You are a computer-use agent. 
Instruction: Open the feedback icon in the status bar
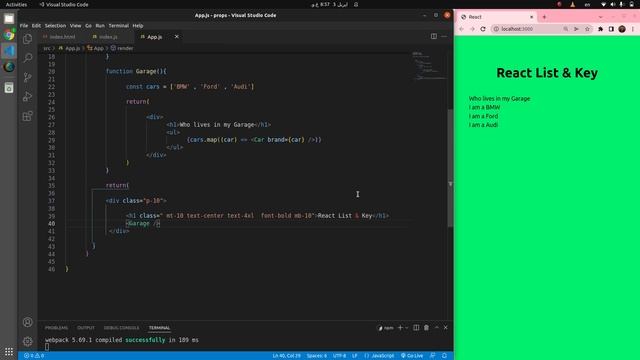[433, 356]
